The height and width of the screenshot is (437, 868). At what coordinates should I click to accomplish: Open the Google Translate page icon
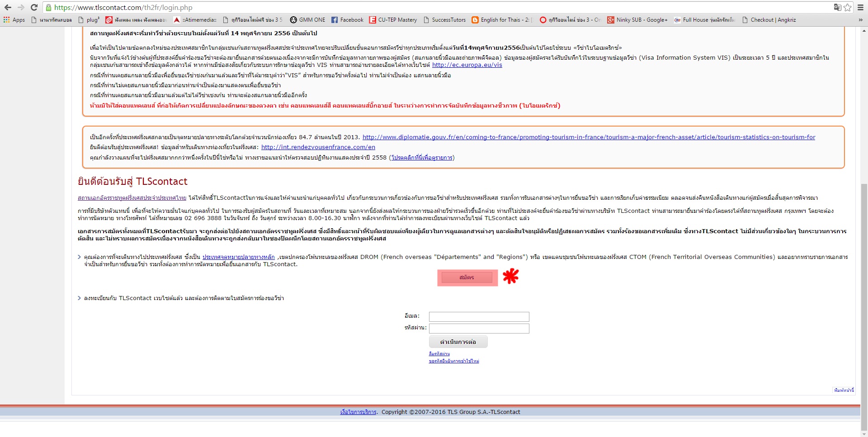click(838, 7)
